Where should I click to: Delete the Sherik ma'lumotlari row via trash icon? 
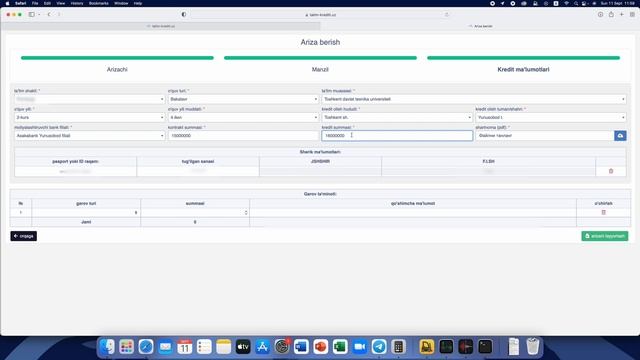pyautogui.click(x=611, y=171)
